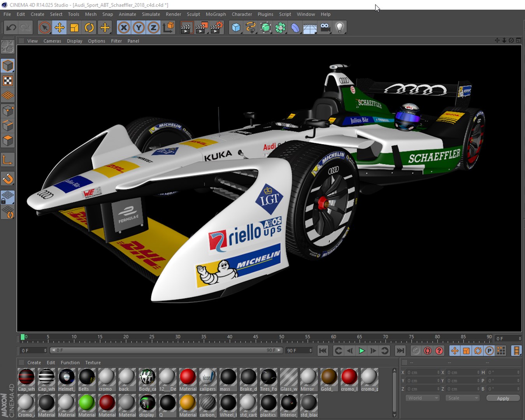
Task: Open the MoGraph menu
Action: click(216, 14)
